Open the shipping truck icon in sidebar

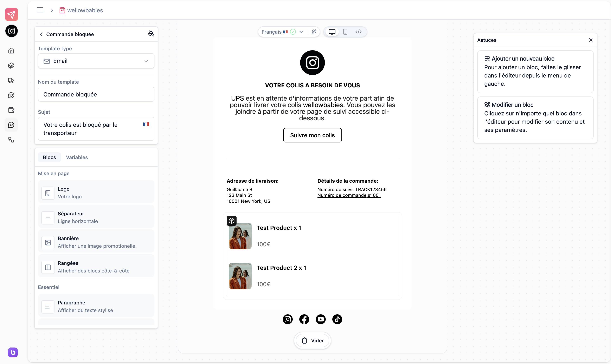point(11,80)
